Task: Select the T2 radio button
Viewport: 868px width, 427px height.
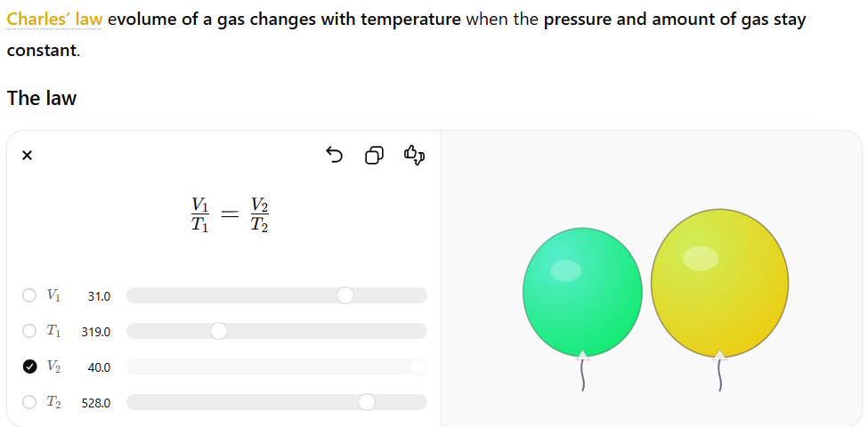Action: click(x=29, y=402)
